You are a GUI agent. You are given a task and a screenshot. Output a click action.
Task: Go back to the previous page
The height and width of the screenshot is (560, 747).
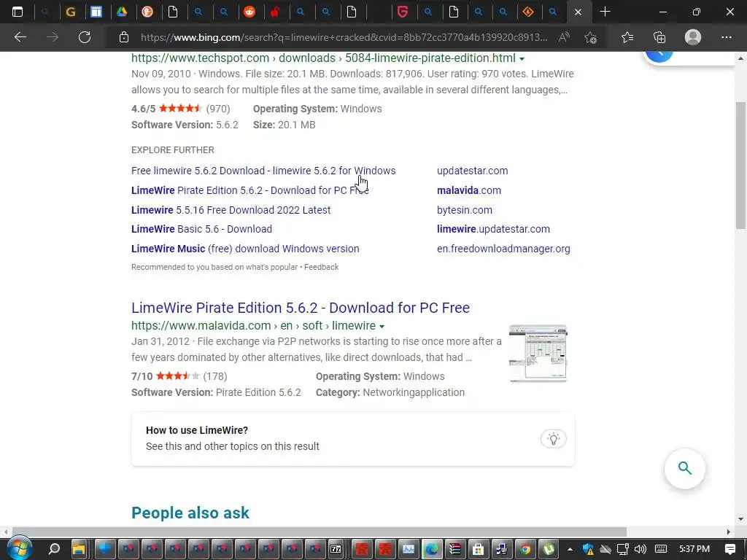click(x=20, y=37)
